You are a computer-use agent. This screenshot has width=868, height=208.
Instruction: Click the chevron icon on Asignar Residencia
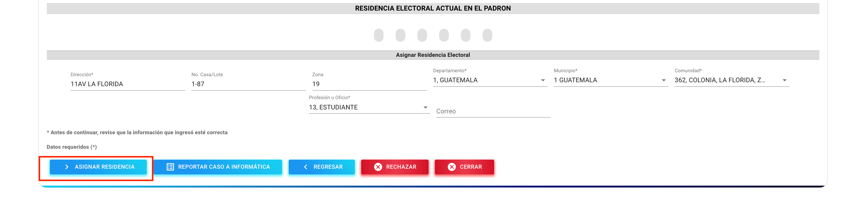coord(67,167)
